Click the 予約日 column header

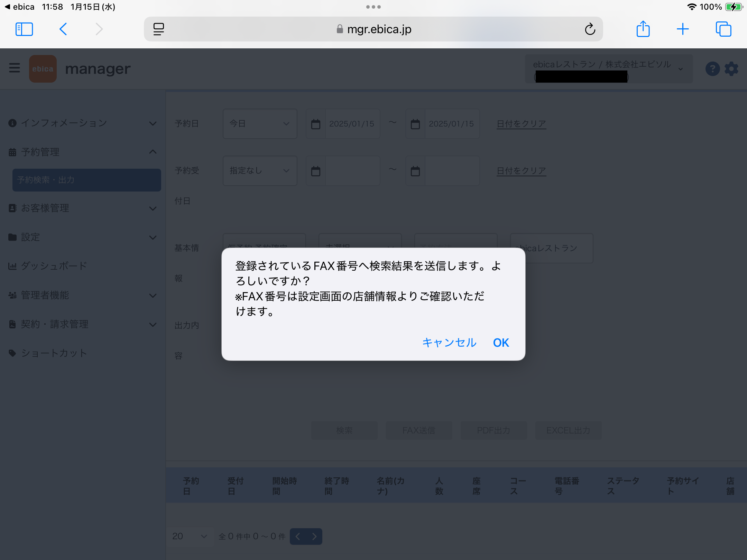coord(191,486)
